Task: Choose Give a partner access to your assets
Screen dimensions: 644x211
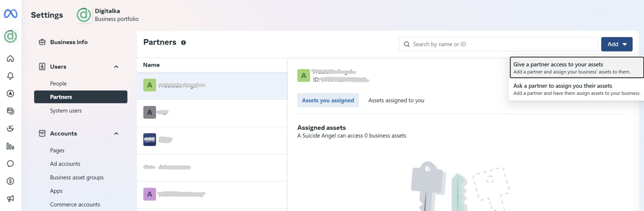Action: pyautogui.click(x=576, y=68)
